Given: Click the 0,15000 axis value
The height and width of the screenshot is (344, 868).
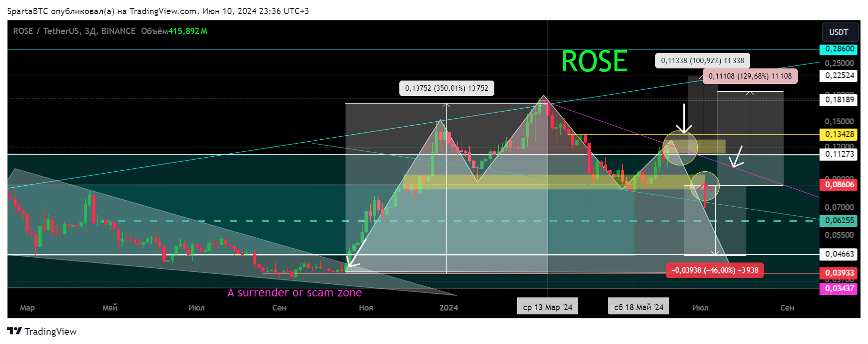Looking at the screenshot, I should coord(839,122).
